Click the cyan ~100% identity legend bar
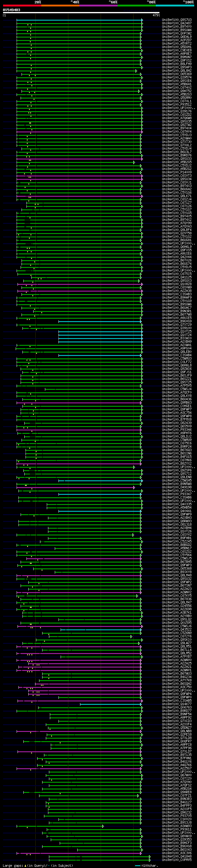Viewport: 197px width, 868px height. [175, 6]
